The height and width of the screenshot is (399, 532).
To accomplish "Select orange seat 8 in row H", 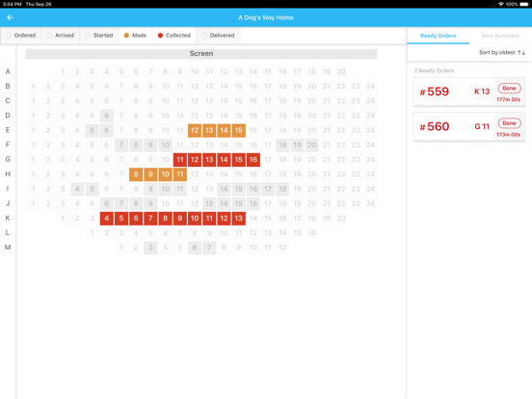I will click(x=136, y=174).
